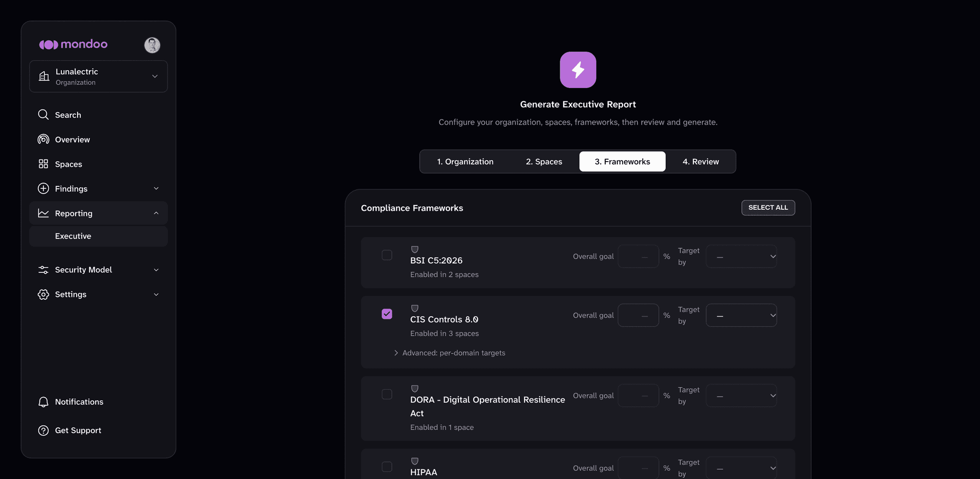Open the 4. Review tab
Viewport: 980px width, 479px height.
pos(701,162)
